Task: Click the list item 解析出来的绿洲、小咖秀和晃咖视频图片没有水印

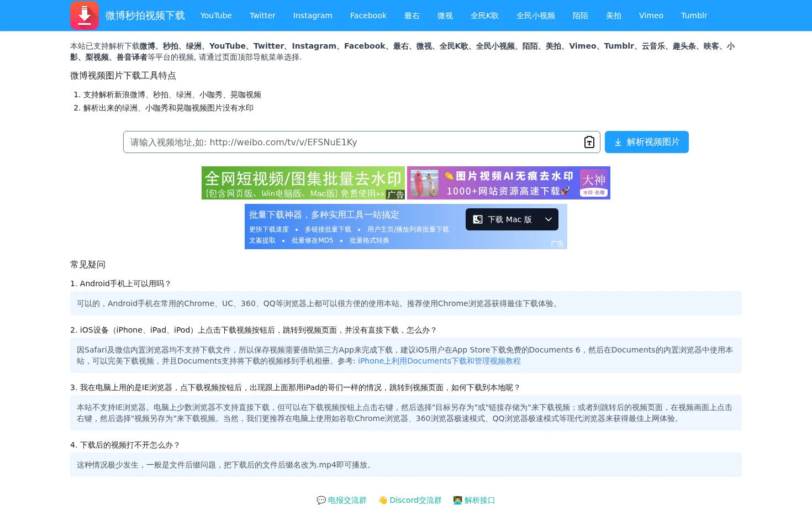Action: tap(168, 108)
